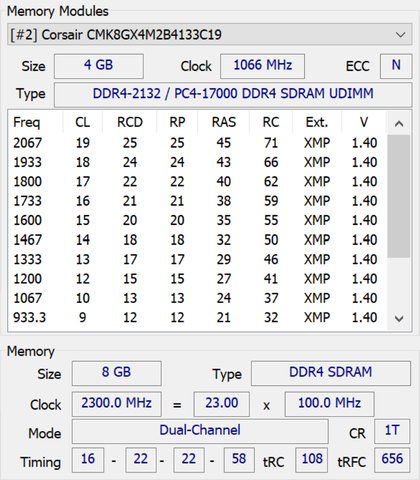
Task: Select the 1067 frequency row
Action: (197, 298)
